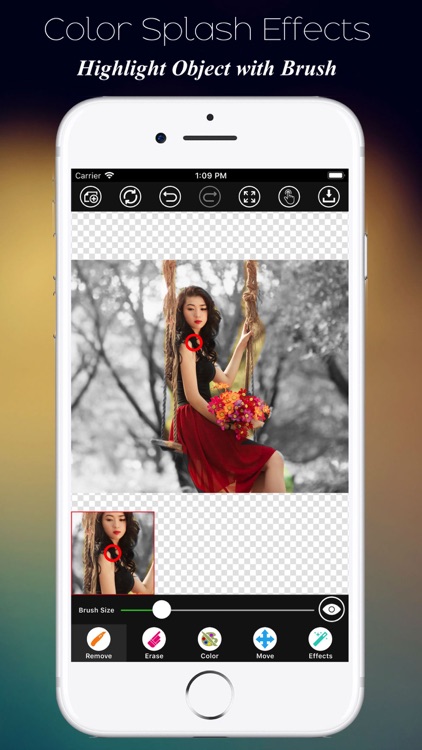Toggle the eye preview button
The height and width of the screenshot is (750, 422).
point(331,609)
